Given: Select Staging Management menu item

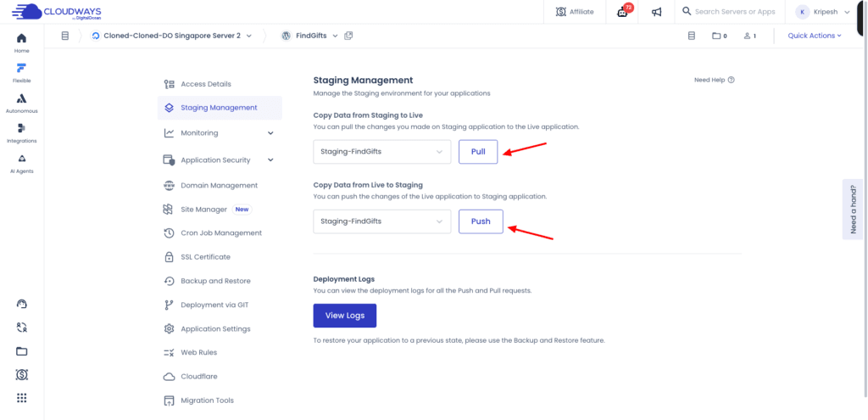Looking at the screenshot, I should pos(220,108).
